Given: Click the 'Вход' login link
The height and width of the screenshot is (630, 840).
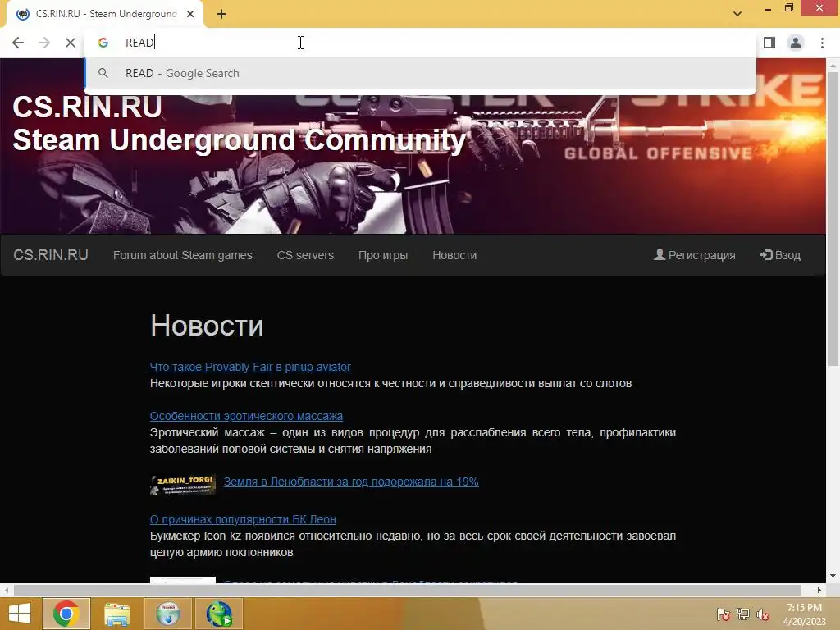Looking at the screenshot, I should (780, 255).
